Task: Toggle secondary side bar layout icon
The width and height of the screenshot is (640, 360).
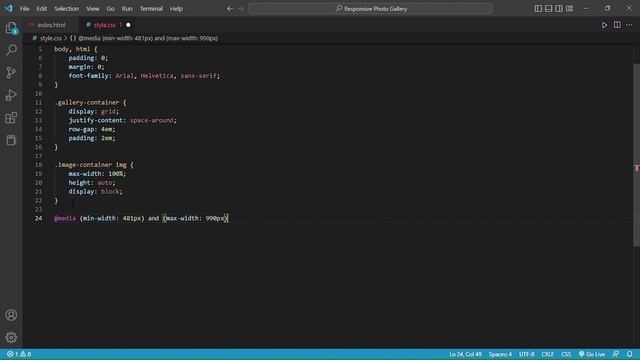Action: (x=559, y=9)
